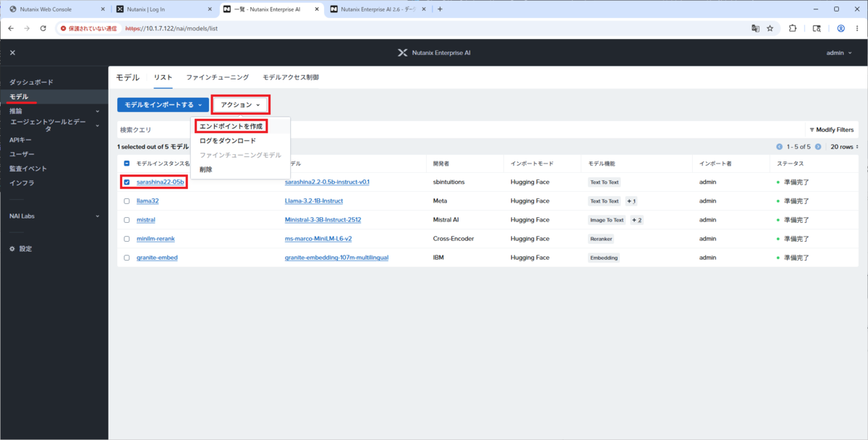Switch to the ファインチューニング tab
Viewport: 868px width, 440px height.
coord(218,77)
